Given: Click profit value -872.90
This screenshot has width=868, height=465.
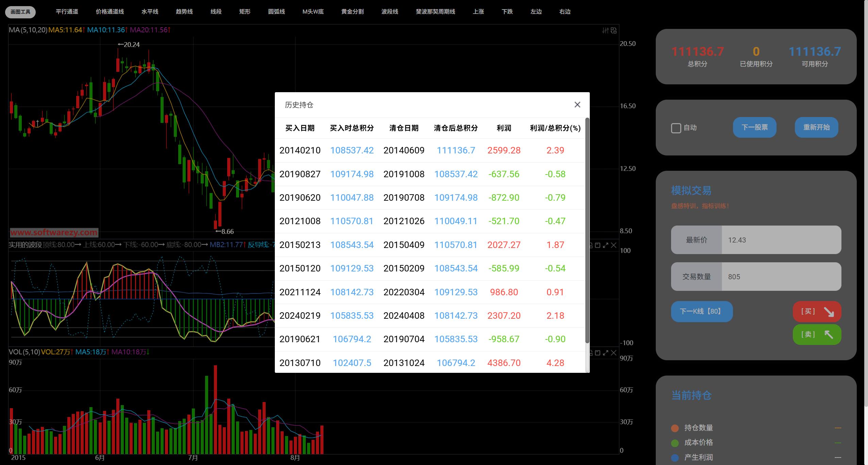Looking at the screenshot, I should [x=504, y=198].
